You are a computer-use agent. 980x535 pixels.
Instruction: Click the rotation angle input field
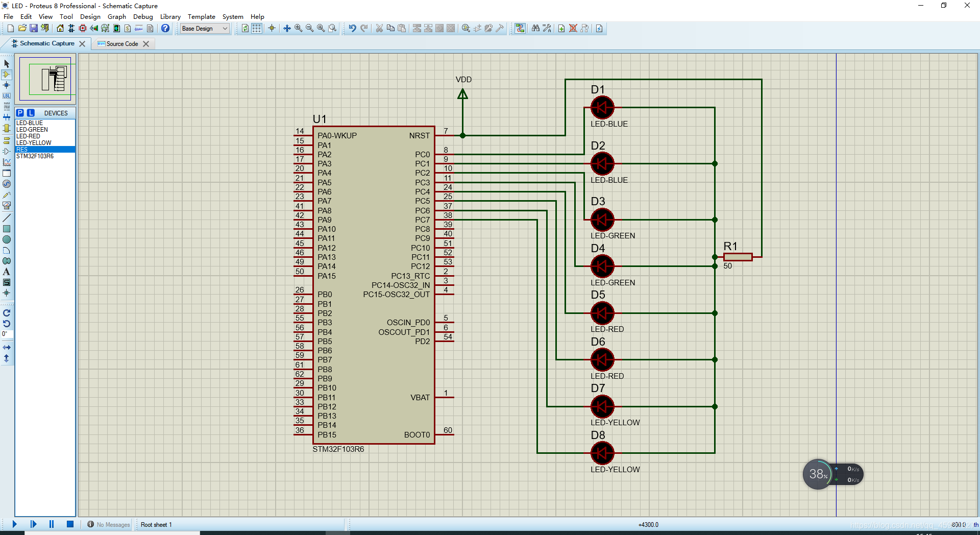[x=7, y=334]
